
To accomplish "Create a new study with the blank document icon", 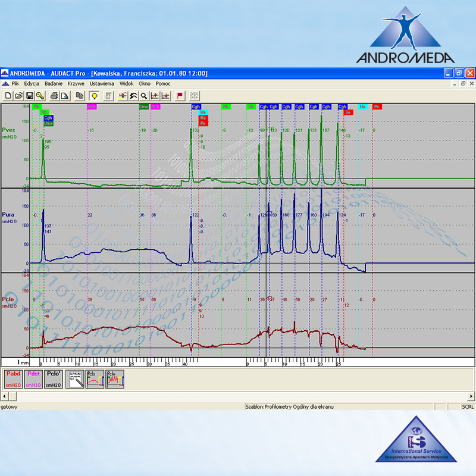I will point(8,96).
